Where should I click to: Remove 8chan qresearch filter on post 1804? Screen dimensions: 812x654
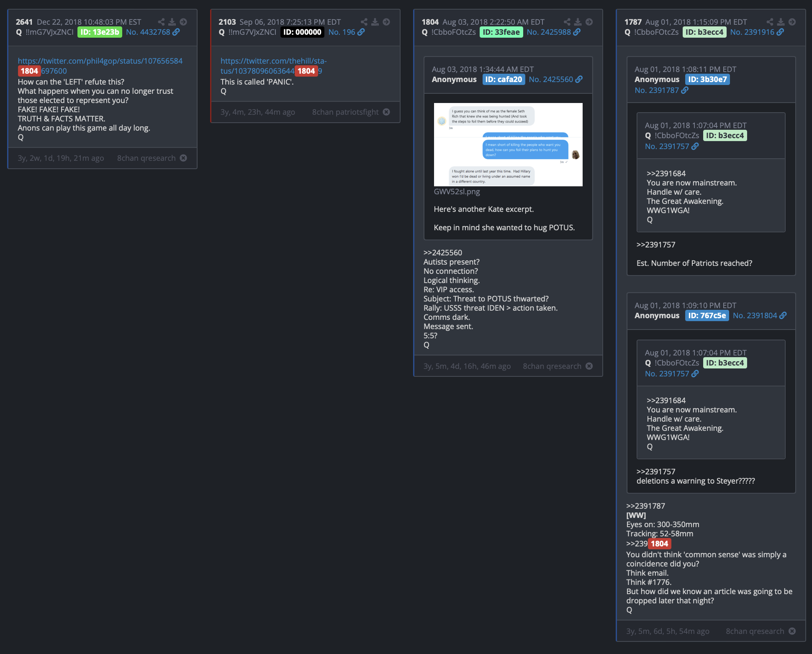(589, 366)
